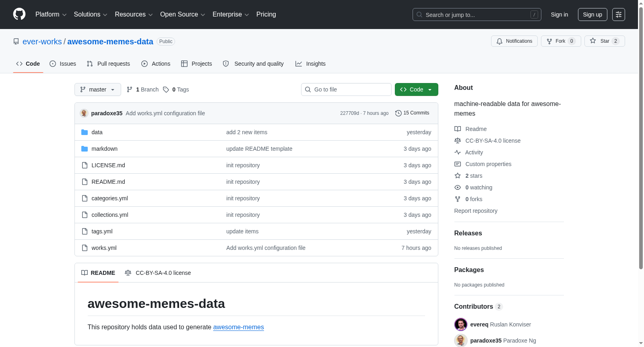Focus the Search or jump to field
This screenshot has height=347, width=644.
[x=477, y=15]
